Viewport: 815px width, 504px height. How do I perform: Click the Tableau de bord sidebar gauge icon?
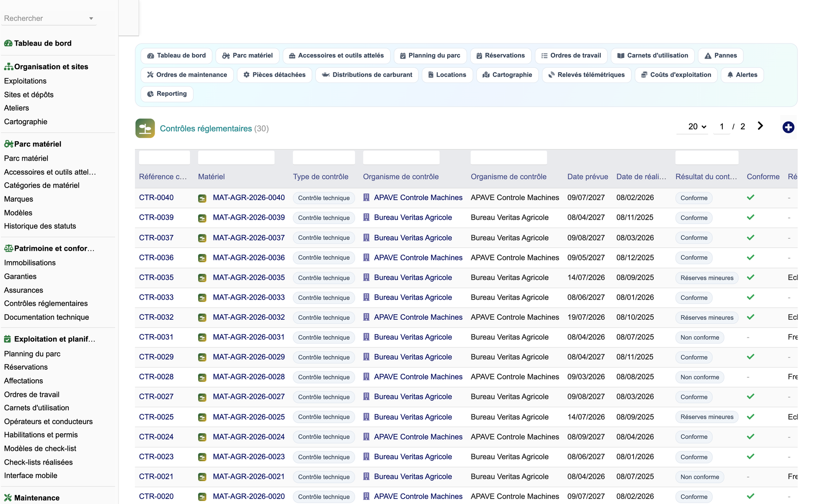click(x=8, y=43)
